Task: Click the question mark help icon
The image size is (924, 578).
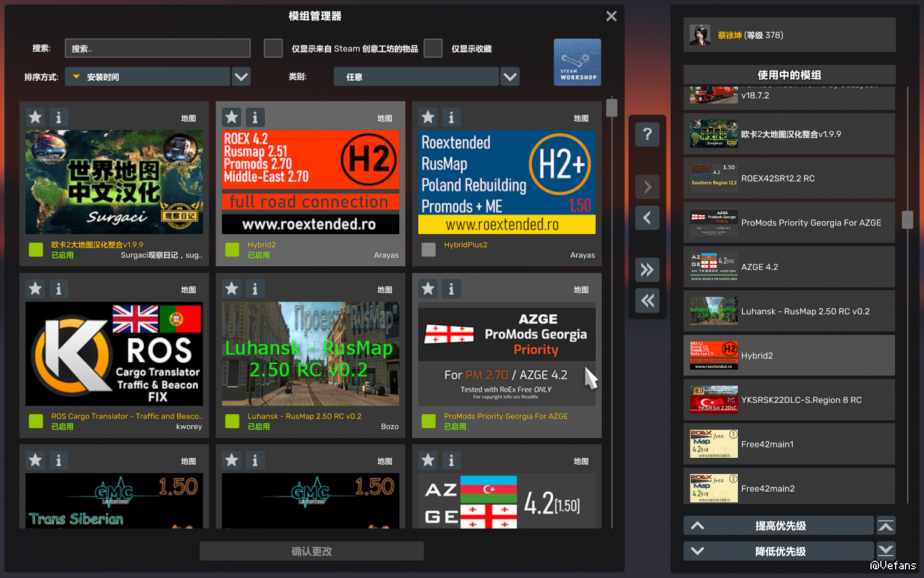Action: [647, 134]
